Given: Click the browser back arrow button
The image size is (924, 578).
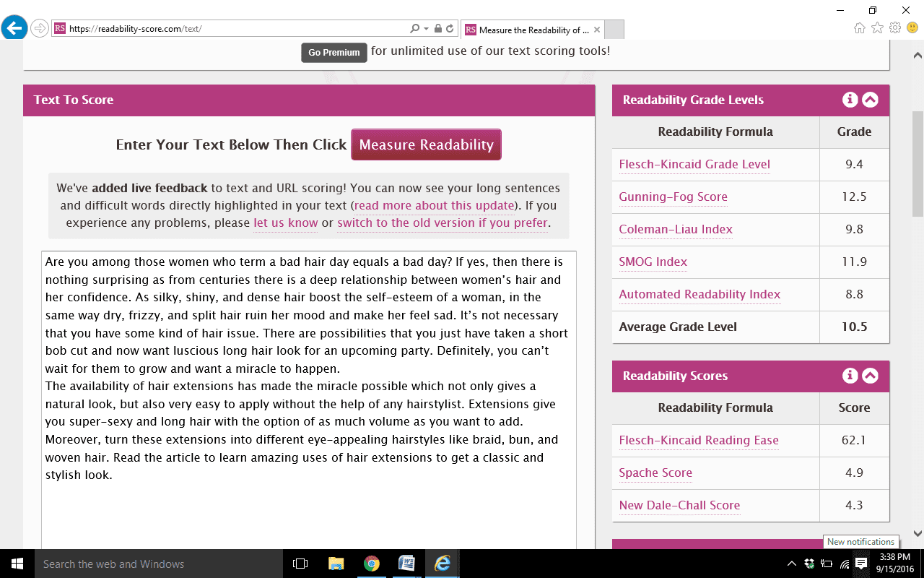Looking at the screenshot, I should click(14, 28).
